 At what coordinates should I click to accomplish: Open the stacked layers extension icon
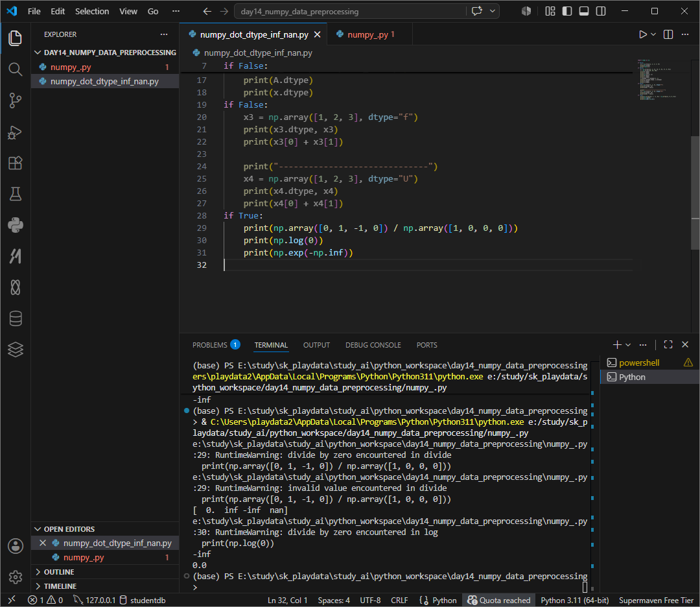[15, 350]
